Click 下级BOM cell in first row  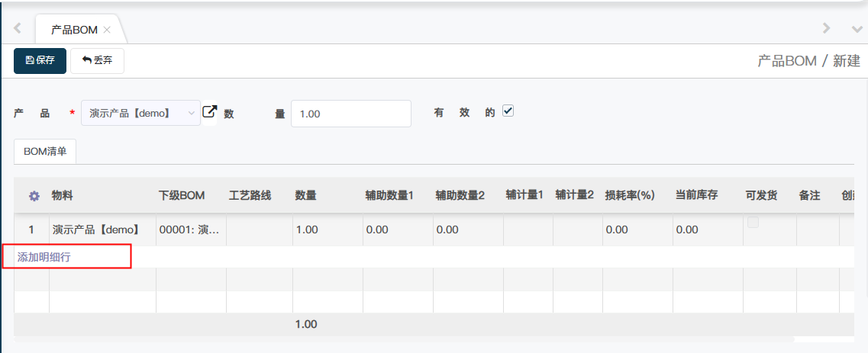click(190, 229)
